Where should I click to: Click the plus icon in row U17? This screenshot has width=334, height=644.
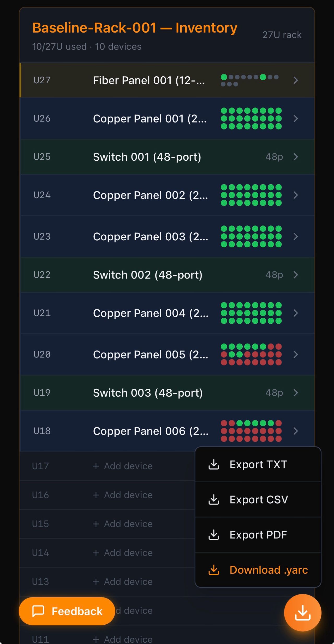pos(96,466)
